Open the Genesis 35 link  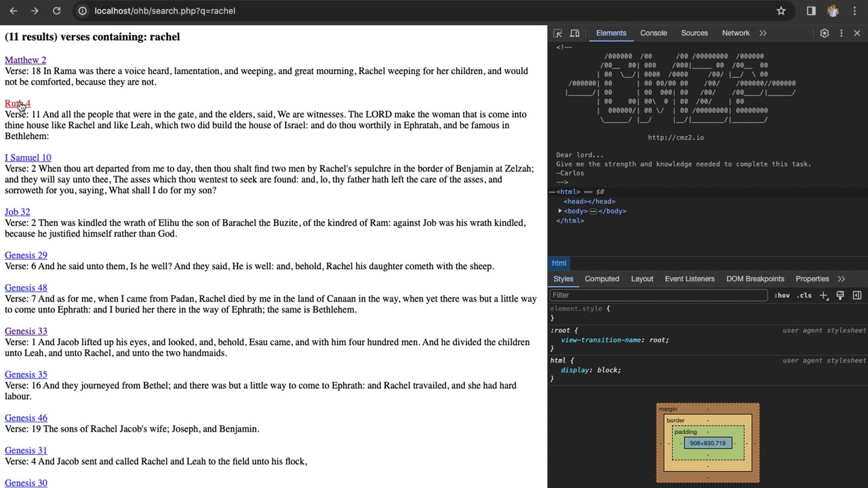(26, 375)
